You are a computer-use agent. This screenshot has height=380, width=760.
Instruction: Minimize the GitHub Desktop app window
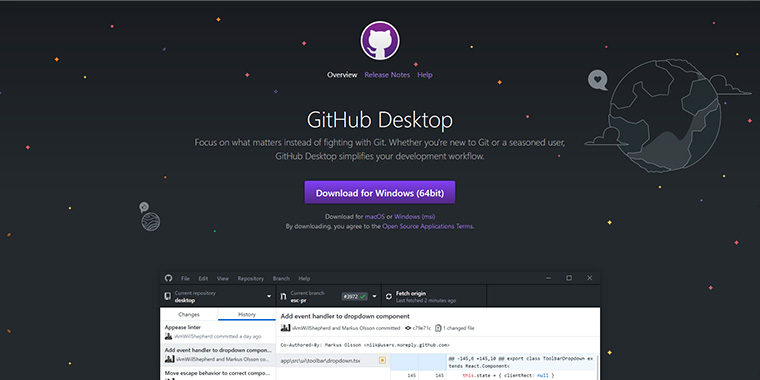tap(548, 278)
